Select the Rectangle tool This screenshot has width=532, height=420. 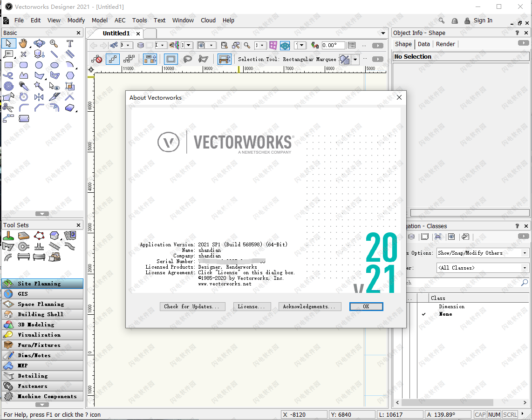pyautogui.click(x=8, y=65)
